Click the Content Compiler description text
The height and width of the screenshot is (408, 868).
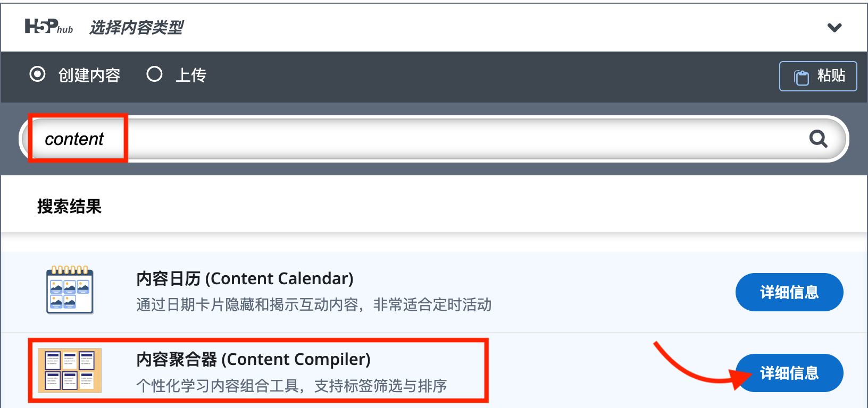coord(291,386)
